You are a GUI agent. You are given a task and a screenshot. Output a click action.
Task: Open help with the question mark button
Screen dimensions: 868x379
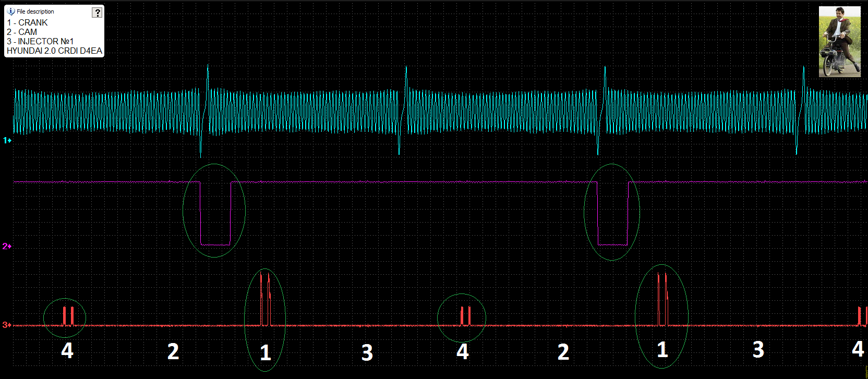pyautogui.click(x=97, y=13)
